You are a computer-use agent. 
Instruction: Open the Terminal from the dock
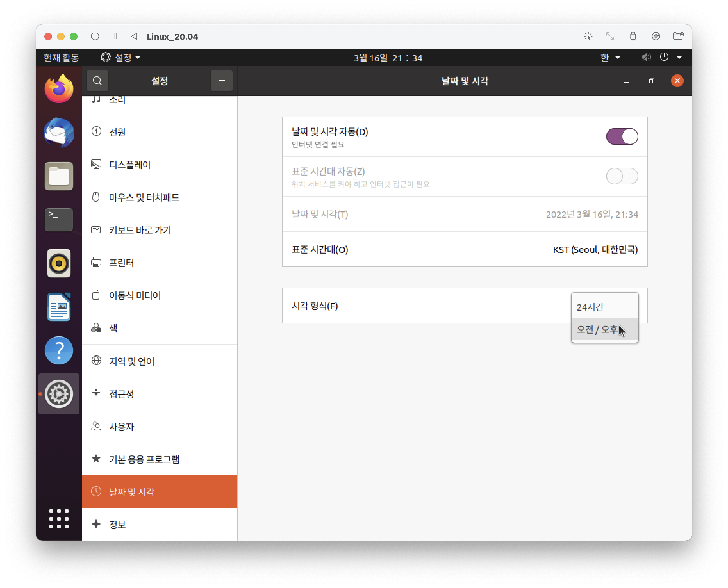[59, 219]
